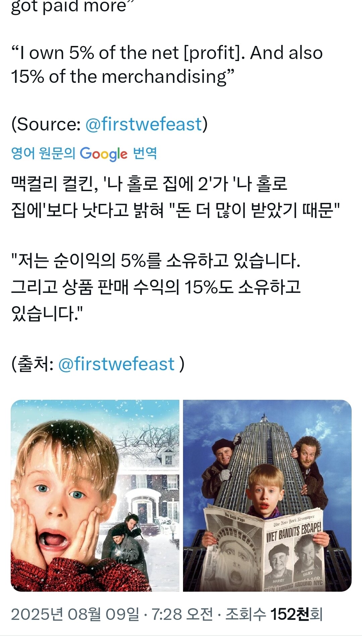Tap the Korean line starting with 맥컬리 컬킨

(175, 197)
